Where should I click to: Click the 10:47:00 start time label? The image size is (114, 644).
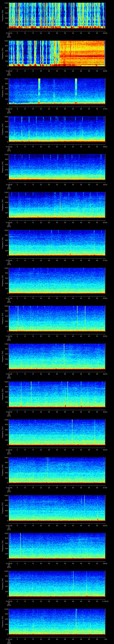click(9, 147)
